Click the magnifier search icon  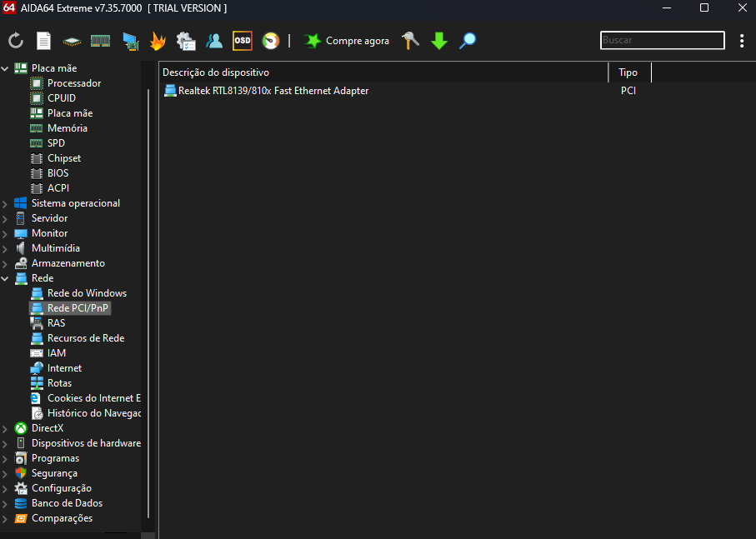pyautogui.click(x=468, y=41)
